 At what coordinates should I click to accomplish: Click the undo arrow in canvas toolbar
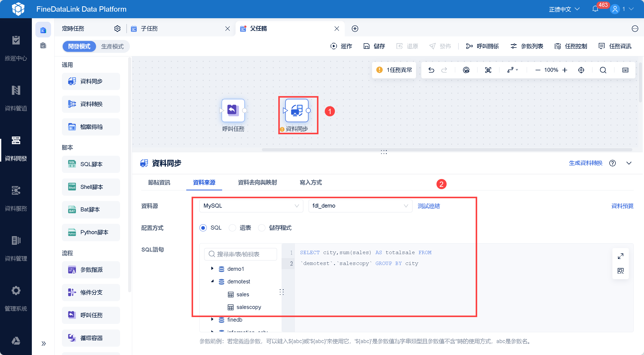tap(431, 70)
